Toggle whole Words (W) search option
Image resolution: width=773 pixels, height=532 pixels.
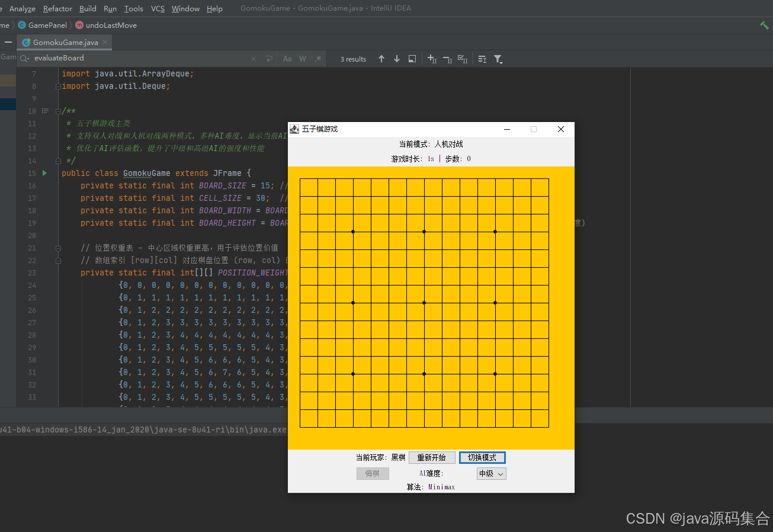pos(303,59)
